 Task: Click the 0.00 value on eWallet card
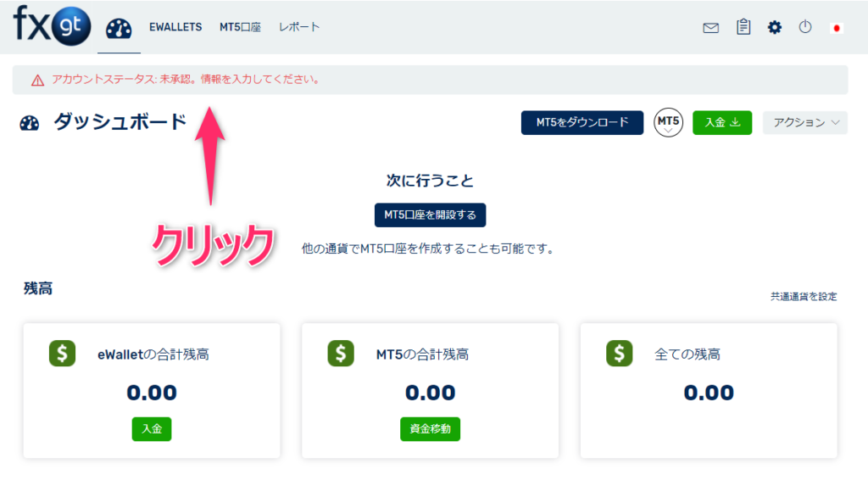point(152,393)
